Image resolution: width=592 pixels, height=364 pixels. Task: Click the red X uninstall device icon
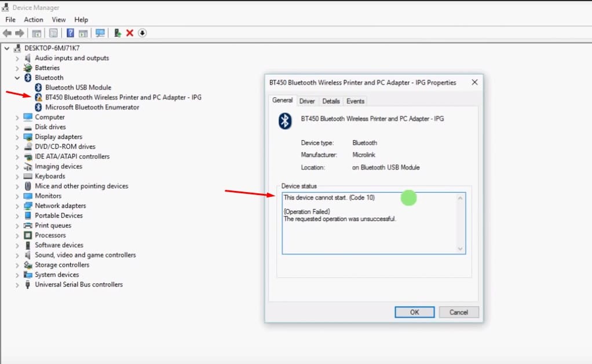pyautogui.click(x=130, y=33)
